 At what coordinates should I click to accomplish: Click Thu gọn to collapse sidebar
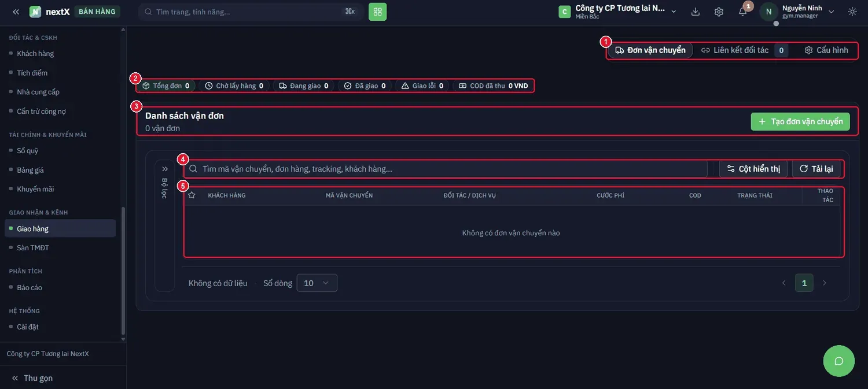32,378
